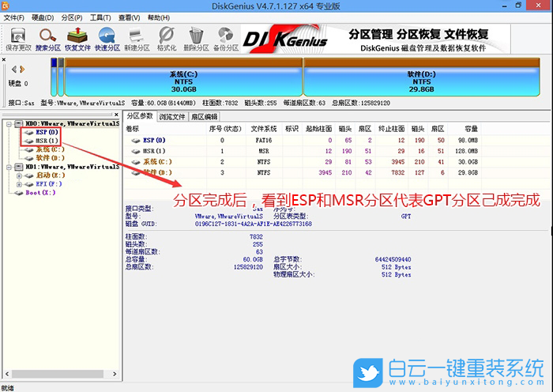553x392 pixels.
Task: Click tree panel scrollbar right arrow
Action: (115, 374)
